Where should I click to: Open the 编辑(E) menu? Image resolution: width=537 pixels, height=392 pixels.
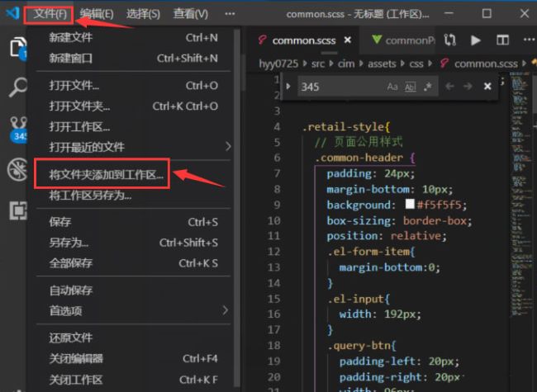[x=97, y=14]
